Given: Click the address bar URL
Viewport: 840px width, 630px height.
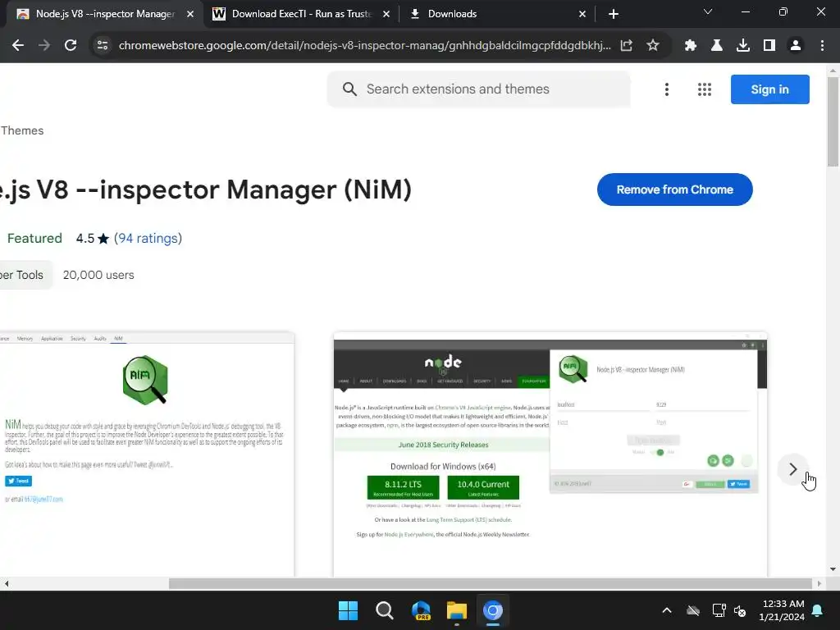Looking at the screenshot, I should click(x=364, y=46).
